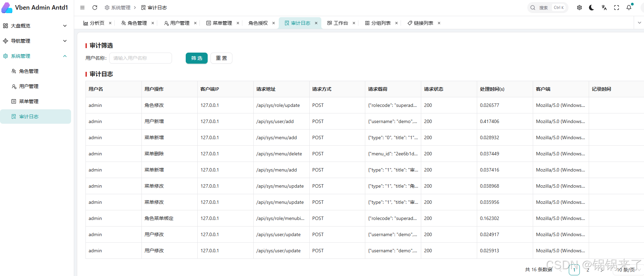Viewport: 644px width, 276px height.
Task: Click the Vben Admin logo icon
Action: pos(7,8)
